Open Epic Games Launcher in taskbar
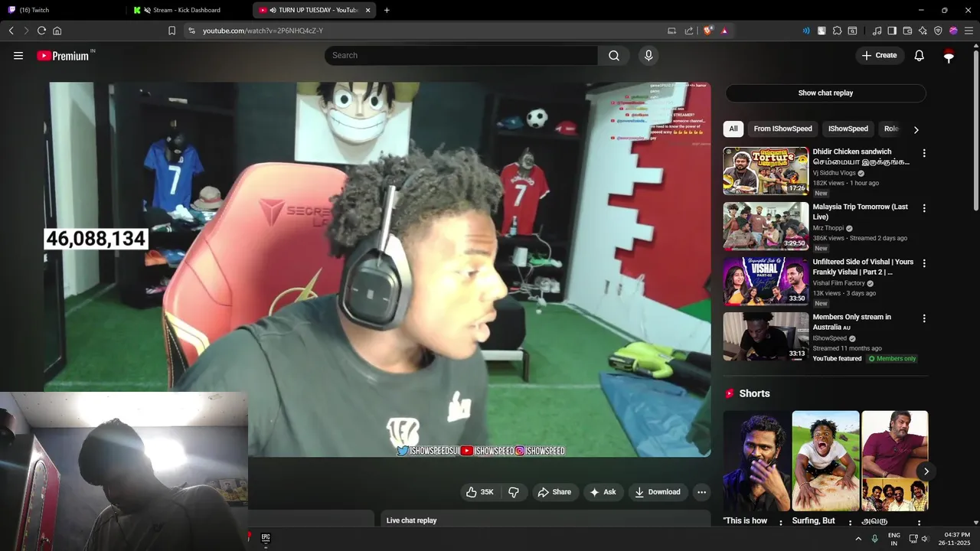This screenshot has width=980, height=551. pyautogui.click(x=266, y=539)
